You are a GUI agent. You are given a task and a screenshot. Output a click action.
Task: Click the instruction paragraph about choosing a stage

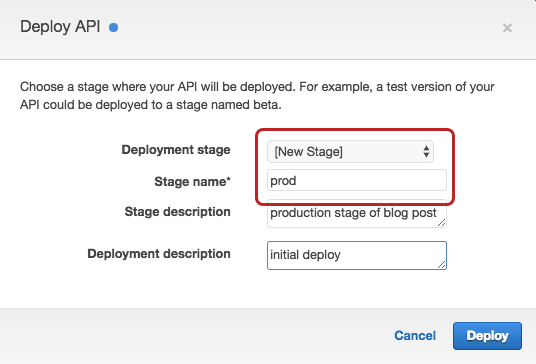click(257, 96)
